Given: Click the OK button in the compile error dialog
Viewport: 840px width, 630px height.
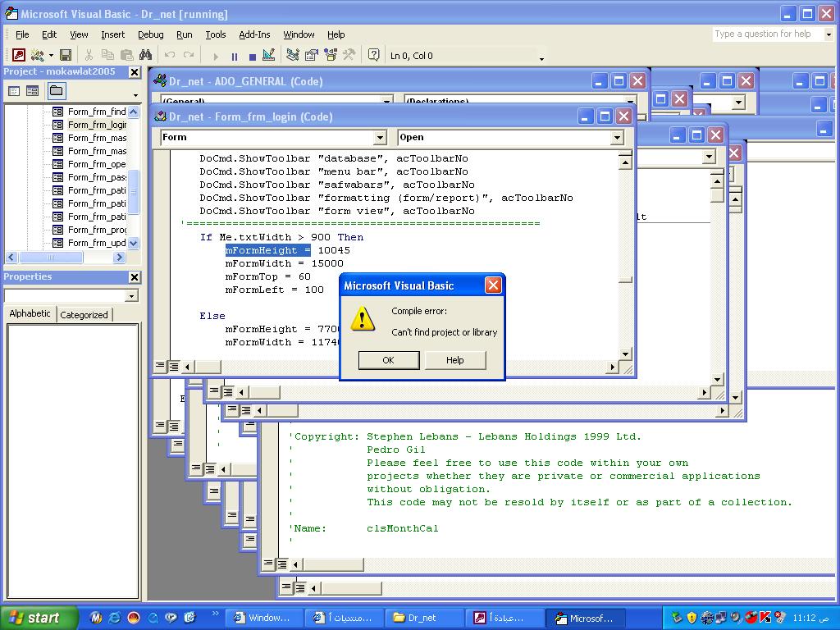Looking at the screenshot, I should click(388, 360).
